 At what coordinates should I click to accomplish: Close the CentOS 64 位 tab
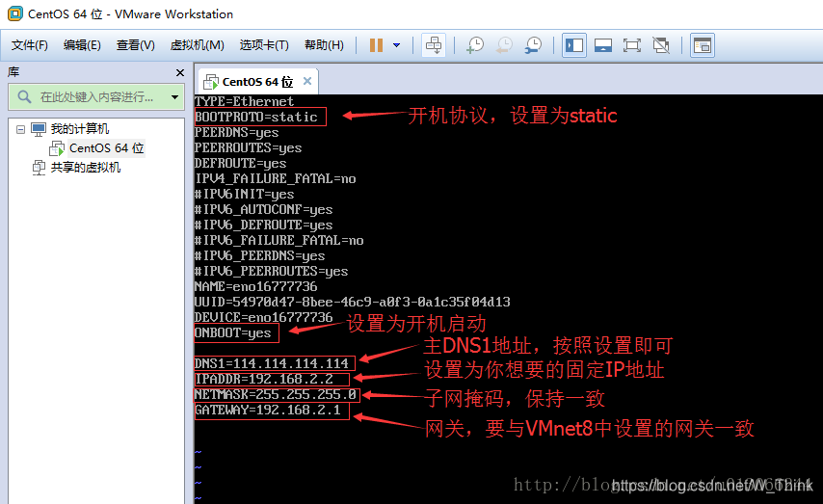pyautogui.click(x=307, y=81)
